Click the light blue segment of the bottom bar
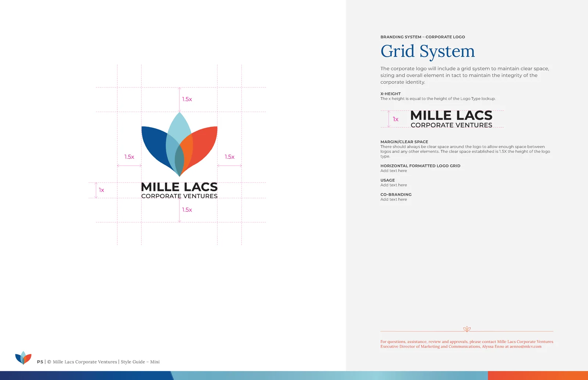Screen dimensions: 588x380 (330, 376)
